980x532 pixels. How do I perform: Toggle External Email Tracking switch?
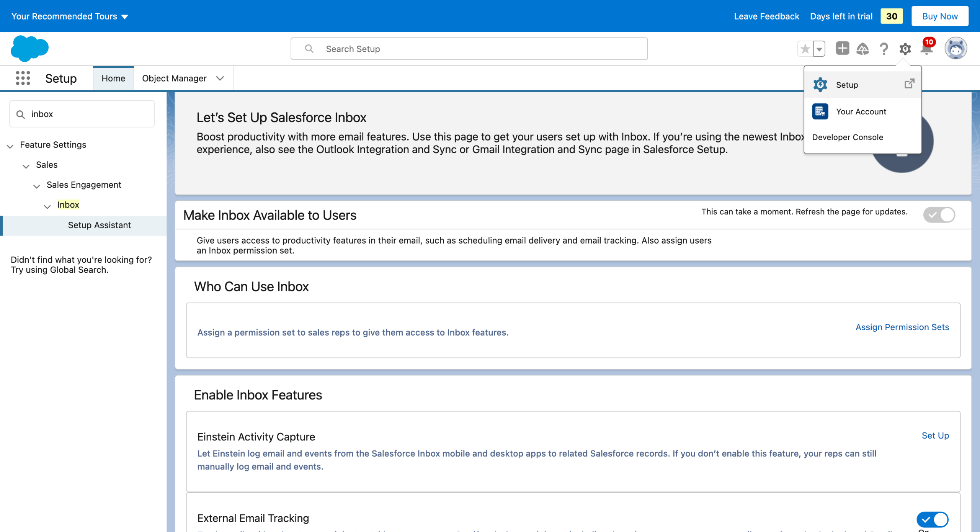(x=932, y=519)
